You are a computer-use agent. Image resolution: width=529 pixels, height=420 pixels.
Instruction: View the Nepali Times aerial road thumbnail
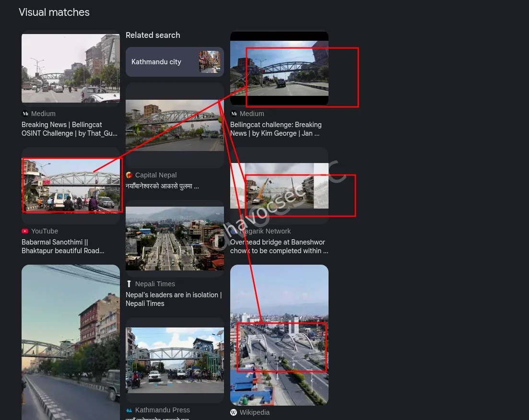coord(175,238)
